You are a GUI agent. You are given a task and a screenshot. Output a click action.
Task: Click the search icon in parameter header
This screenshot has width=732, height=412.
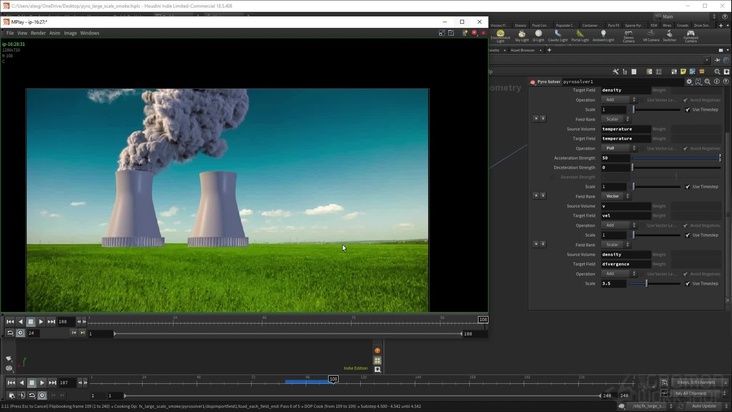pyautogui.click(x=708, y=82)
